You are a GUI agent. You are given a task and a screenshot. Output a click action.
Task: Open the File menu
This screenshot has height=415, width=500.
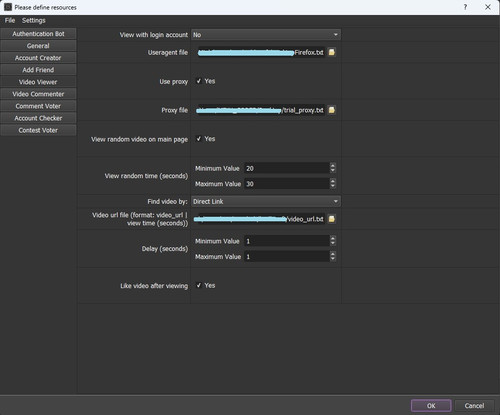[x=10, y=20]
